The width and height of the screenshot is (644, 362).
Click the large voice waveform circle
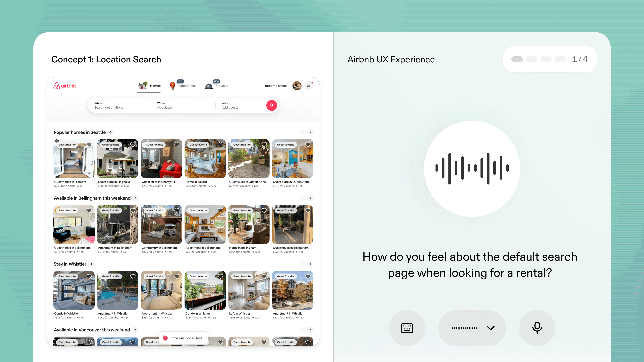(472, 169)
